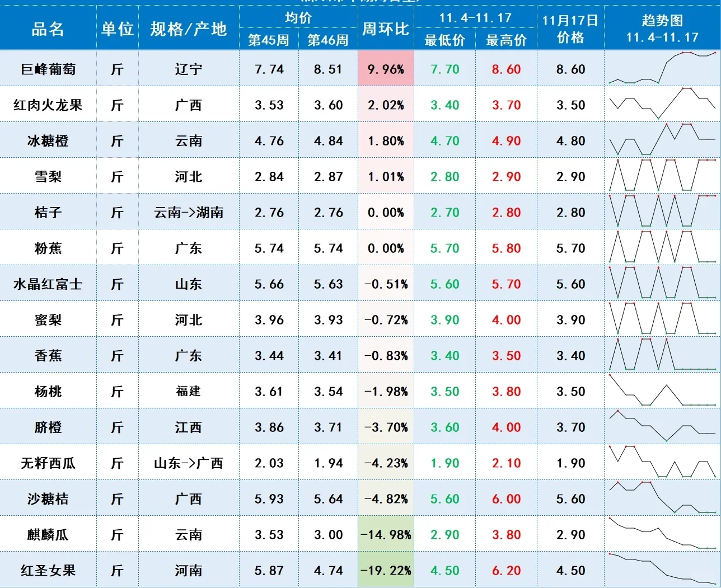721x588 pixels.
Task: Select the 无籽西瓜 product name cell
Action: 48,463
